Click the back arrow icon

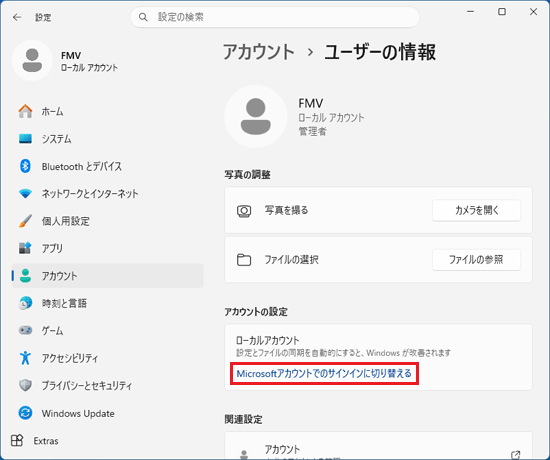17,17
